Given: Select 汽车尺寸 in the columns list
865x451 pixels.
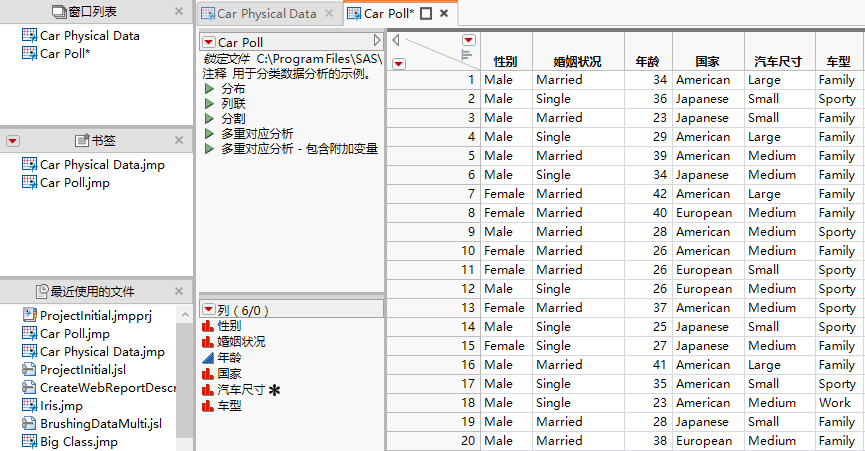Looking at the screenshot, I should pyautogui.click(x=242, y=390).
